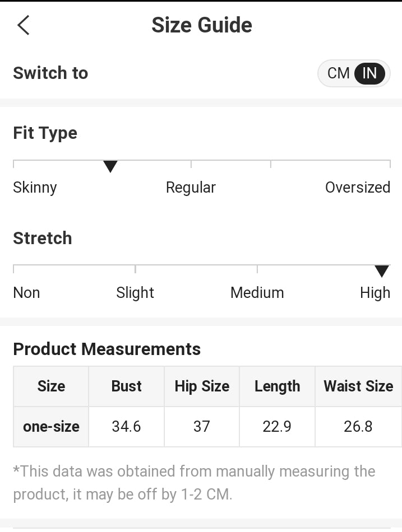The width and height of the screenshot is (402, 532).
Task: Click the Size Guide page title
Action: point(202,25)
